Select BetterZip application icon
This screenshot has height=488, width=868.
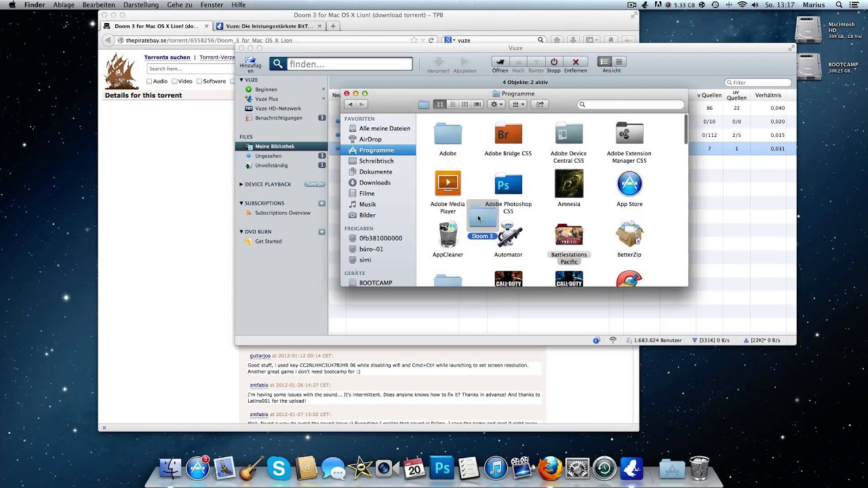point(629,235)
